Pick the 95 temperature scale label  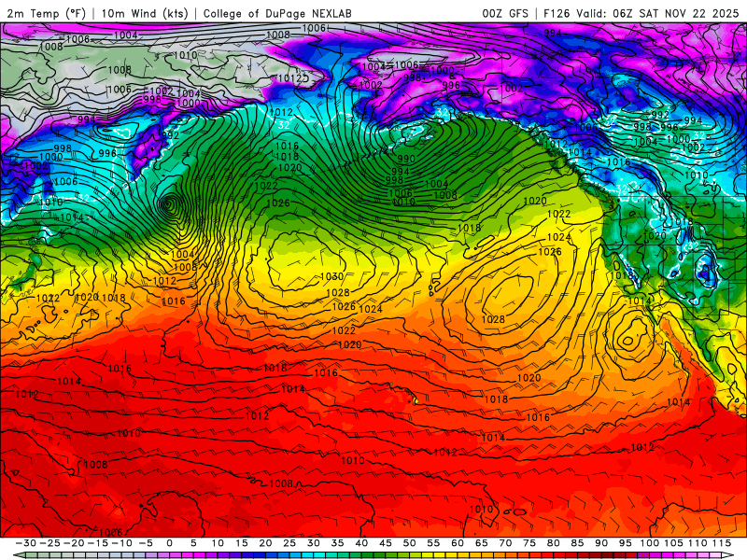[625, 543]
